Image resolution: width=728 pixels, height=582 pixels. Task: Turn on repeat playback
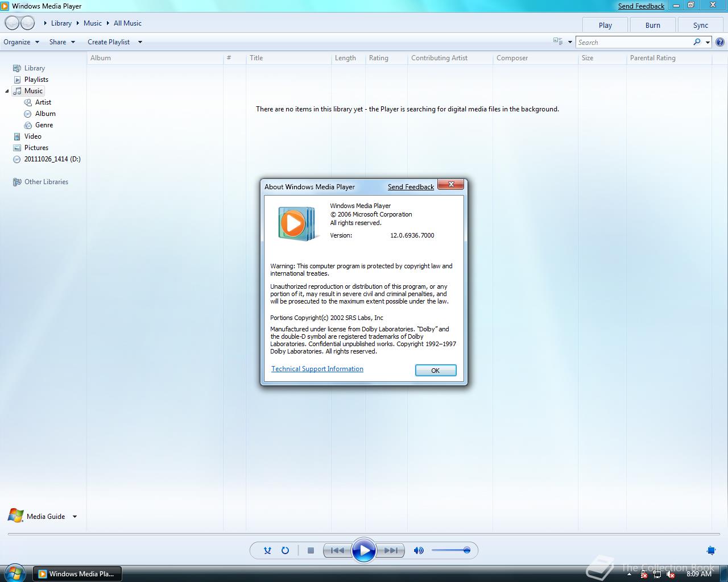(285, 550)
